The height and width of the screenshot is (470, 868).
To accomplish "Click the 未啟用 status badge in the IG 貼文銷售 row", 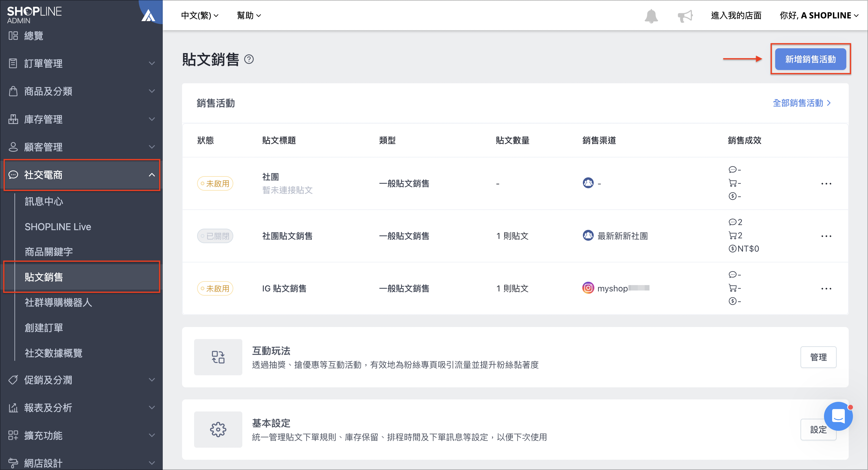I will click(215, 289).
